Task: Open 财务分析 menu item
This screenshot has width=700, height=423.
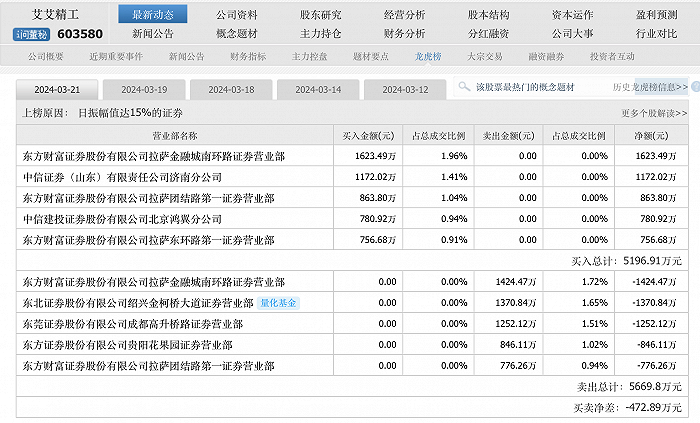Action: point(404,33)
